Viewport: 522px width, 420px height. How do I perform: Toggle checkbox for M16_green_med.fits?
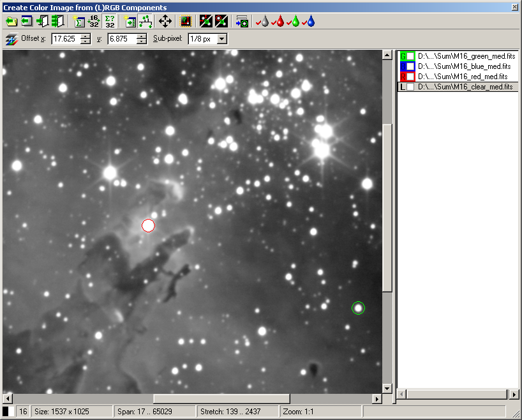(x=411, y=56)
